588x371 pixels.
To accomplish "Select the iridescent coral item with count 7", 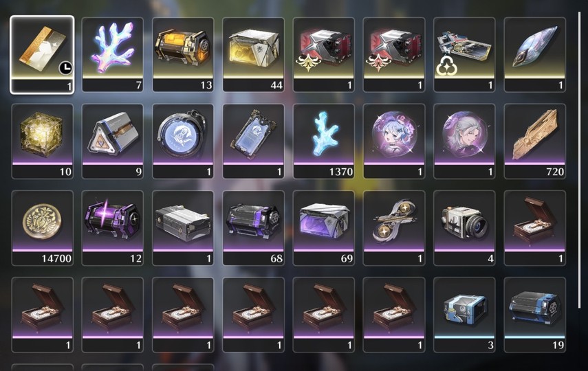I will tap(113, 54).
